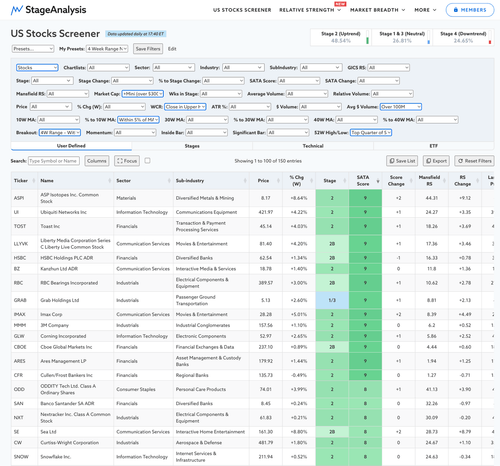Viewport: 500px width, 466px height.
Task: Click Banco Santander SA ADR name
Action: tap(67, 404)
